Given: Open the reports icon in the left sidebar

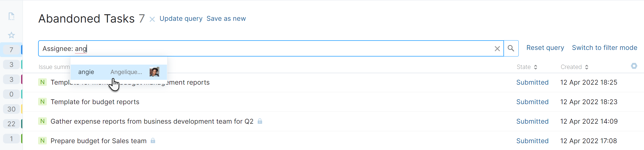Looking at the screenshot, I should coord(11,16).
